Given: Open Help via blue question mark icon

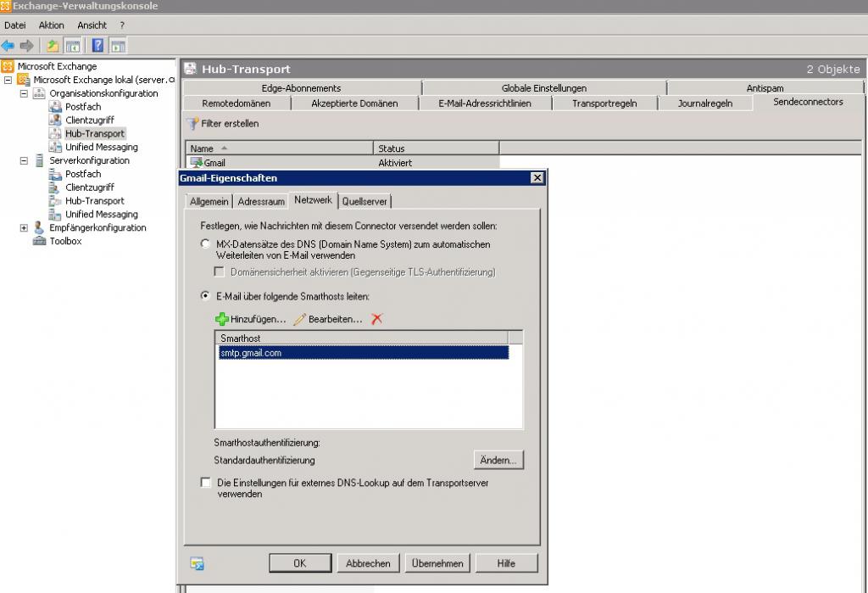Looking at the screenshot, I should 97,46.
